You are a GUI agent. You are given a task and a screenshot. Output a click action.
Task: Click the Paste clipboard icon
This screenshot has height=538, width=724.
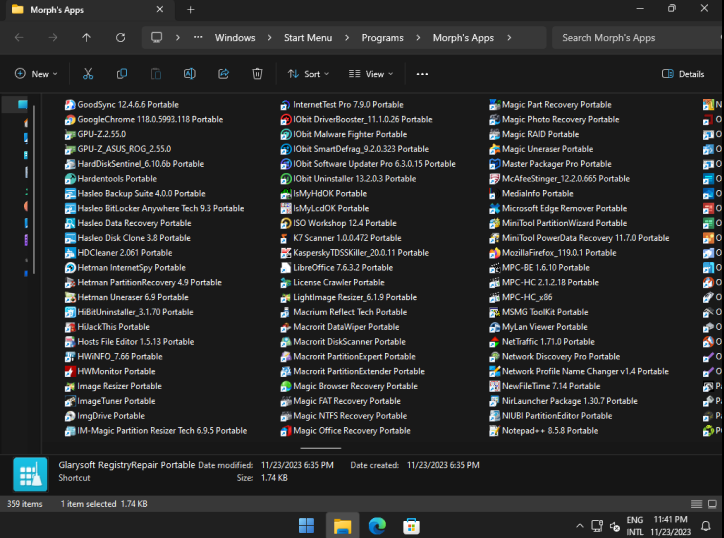[x=156, y=74]
